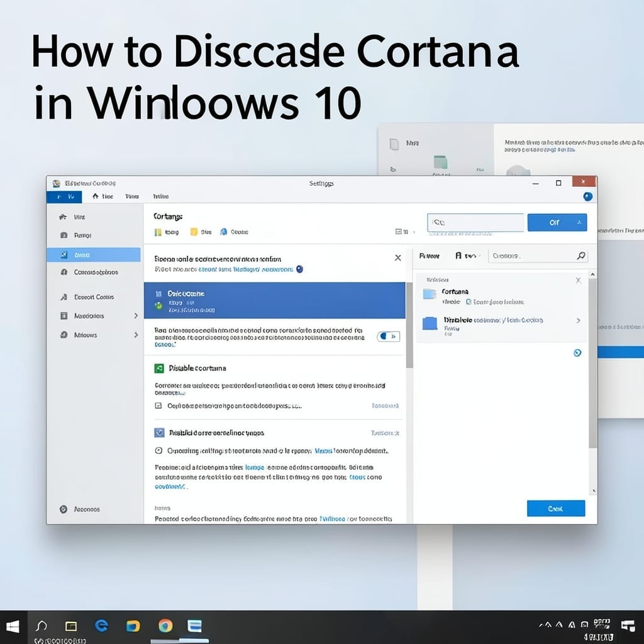
Task: Click right panel search field
Action: pyautogui.click(x=538, y=256)
